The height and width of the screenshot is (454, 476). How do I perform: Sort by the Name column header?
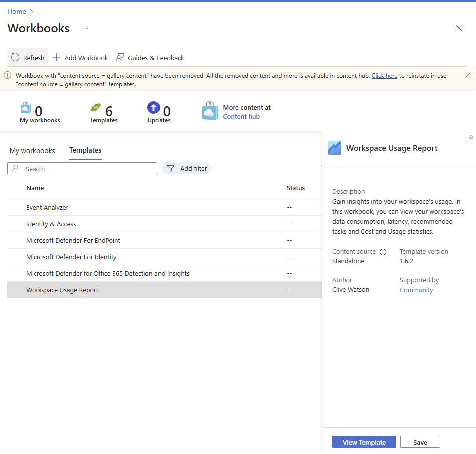click(35, 188)
